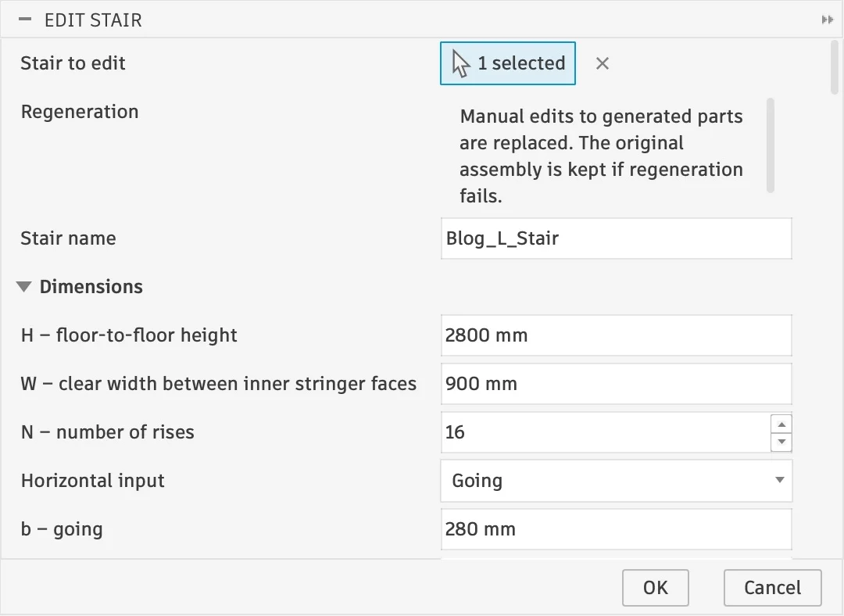Collapse the EDIT STAIR panel minus icon

click(x=25, y=20)
